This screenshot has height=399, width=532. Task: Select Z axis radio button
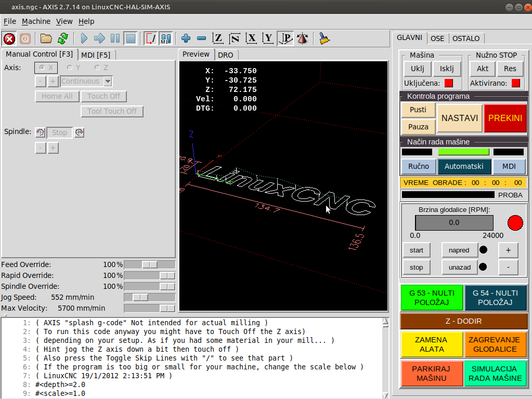pyautogui.click(x=101, y=68)
